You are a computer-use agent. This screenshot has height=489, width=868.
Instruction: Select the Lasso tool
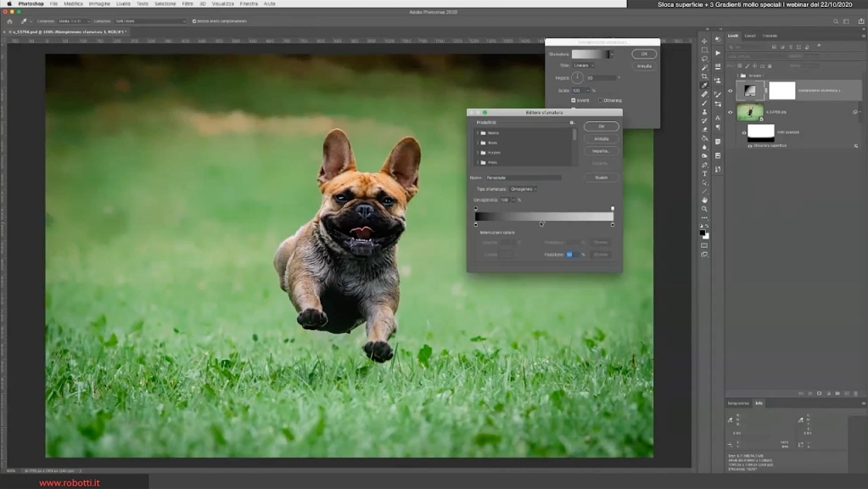coord(705,58)
